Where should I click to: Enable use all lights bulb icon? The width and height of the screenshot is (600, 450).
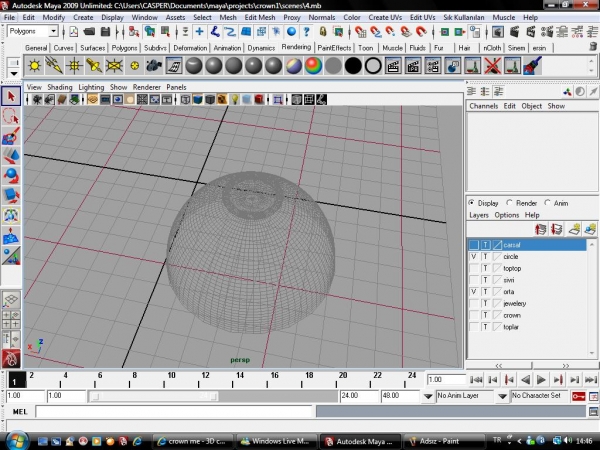(235, 100)
